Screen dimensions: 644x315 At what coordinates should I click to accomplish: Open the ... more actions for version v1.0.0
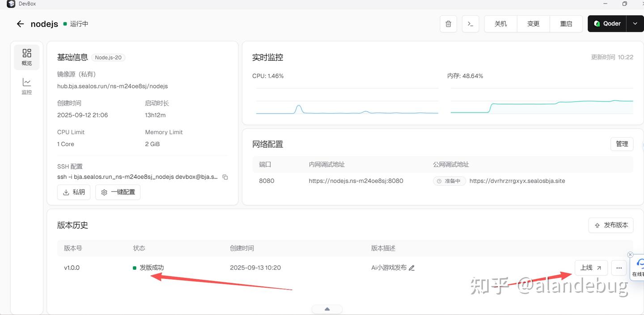pos(619,268)
